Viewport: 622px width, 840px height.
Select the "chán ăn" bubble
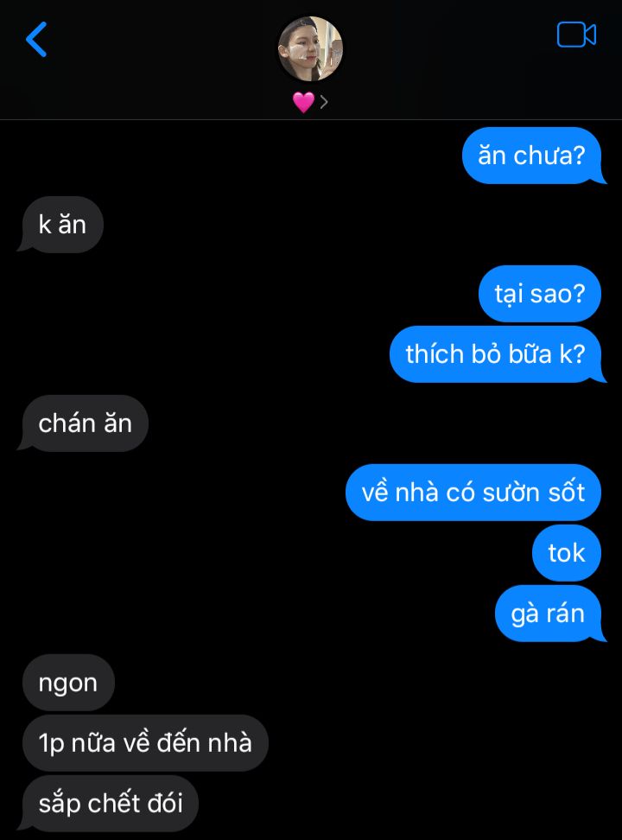(x=84, y=423)
